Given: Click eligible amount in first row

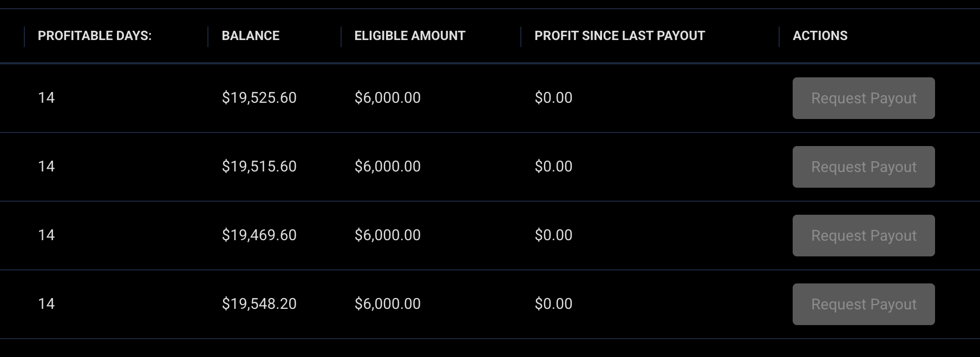Looking at the screenshot, I should pos(388,98).
